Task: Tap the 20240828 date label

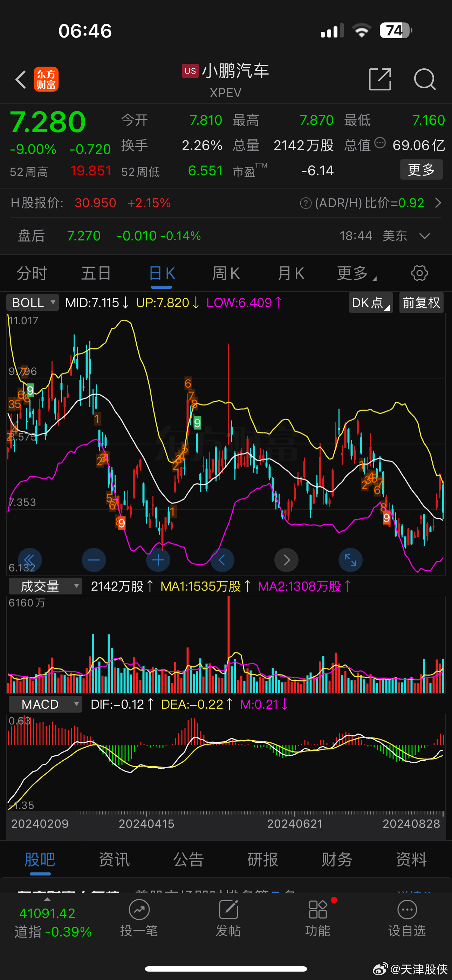Action: [411, 824]
